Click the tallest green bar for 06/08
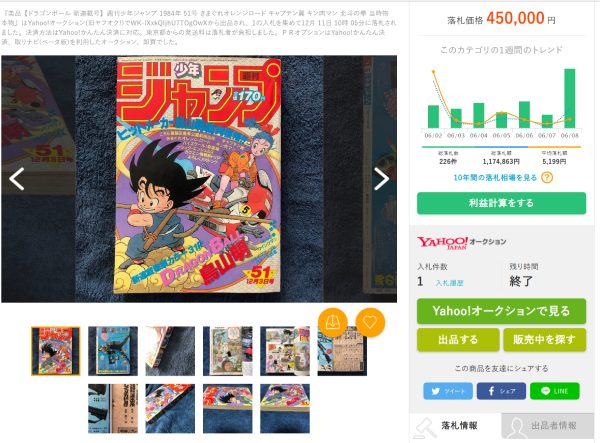 coord(569,98)
